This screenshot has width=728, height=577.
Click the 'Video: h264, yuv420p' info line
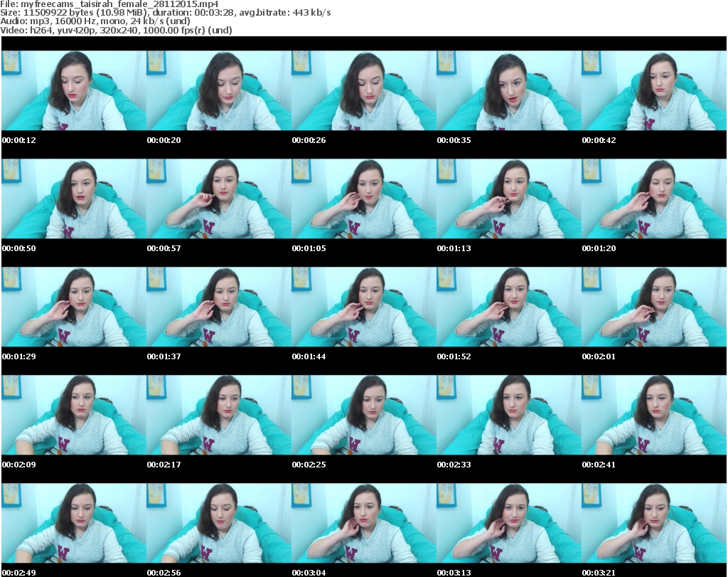click(x=116, y=30)
